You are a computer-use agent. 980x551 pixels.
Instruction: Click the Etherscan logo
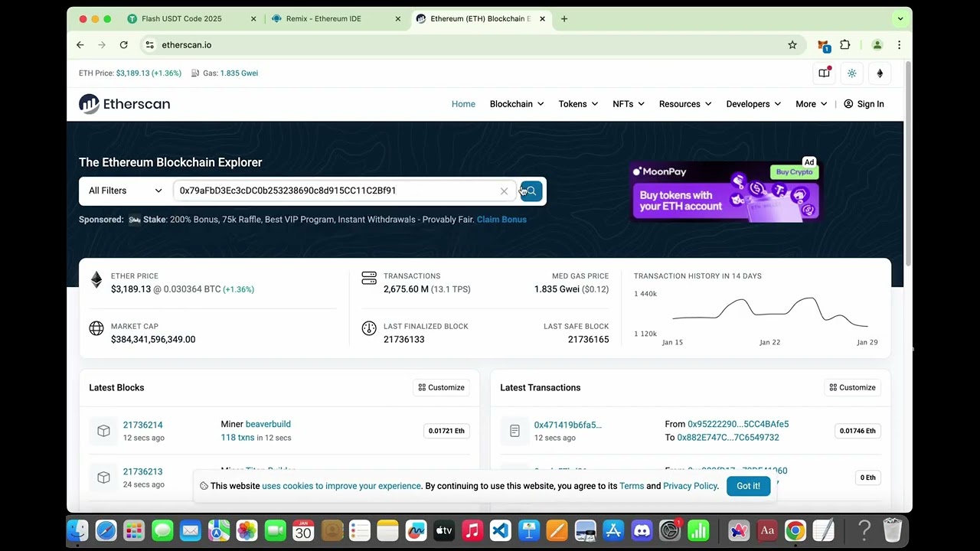click(125, 104)
